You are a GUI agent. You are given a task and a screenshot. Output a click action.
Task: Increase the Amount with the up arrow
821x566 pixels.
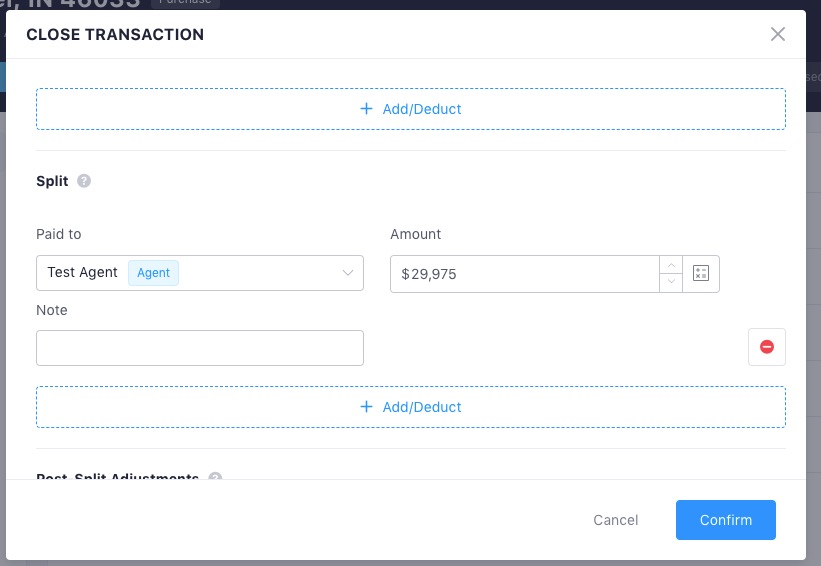pyautogui.click(x=671, y=265)
